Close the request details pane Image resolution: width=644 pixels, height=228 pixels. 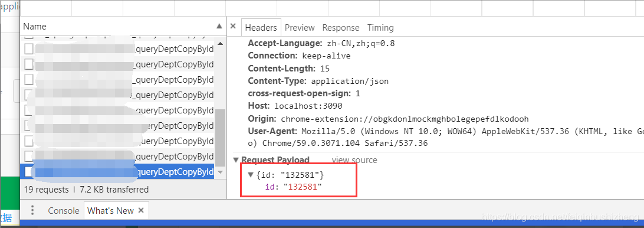click(x=233, y=26)
